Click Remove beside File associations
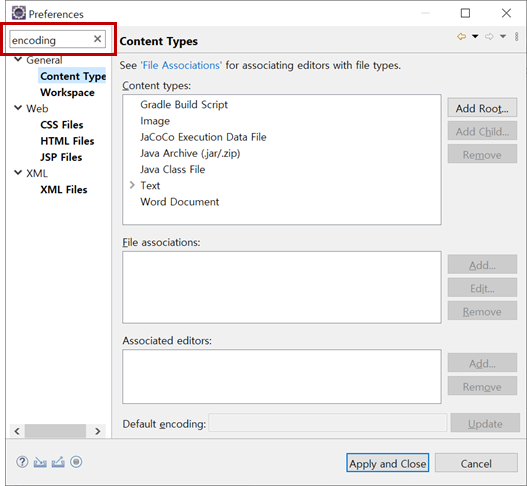The width and height of the screenshot is (527, 486). pos(482,311)
